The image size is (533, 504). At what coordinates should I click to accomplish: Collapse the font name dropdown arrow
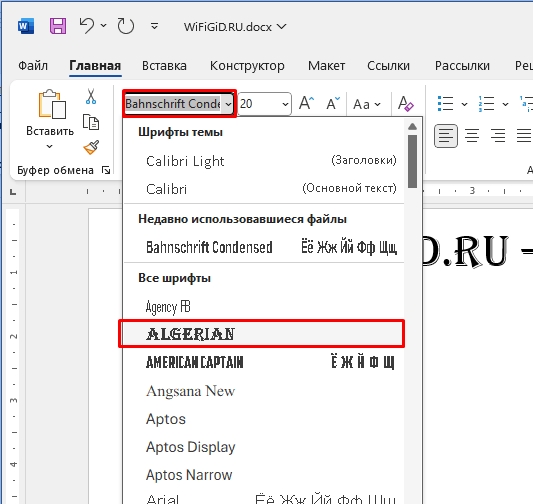click(x=228, y=104)
